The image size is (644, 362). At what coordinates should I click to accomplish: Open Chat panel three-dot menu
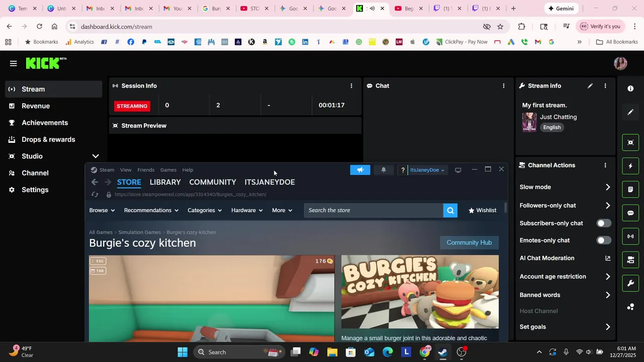pos(503,86)
